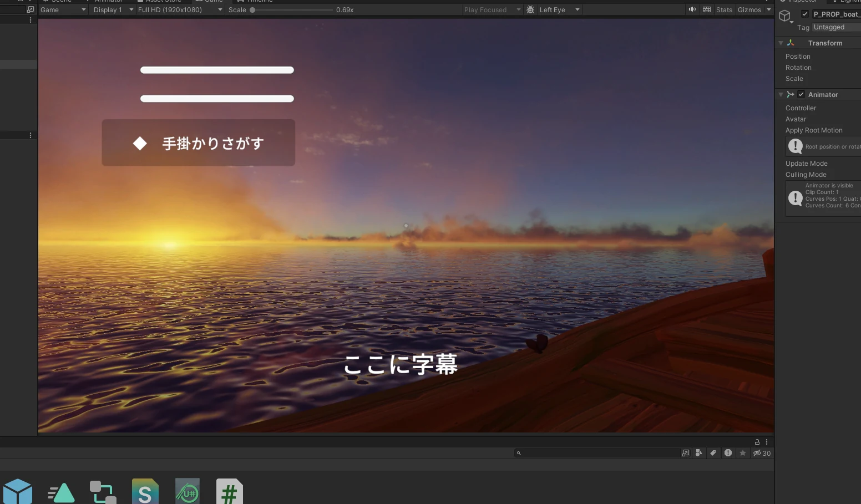This screenshot has height=504, width=861.
Task: Open the Play Focused dropdown
Action: [493, 9]
